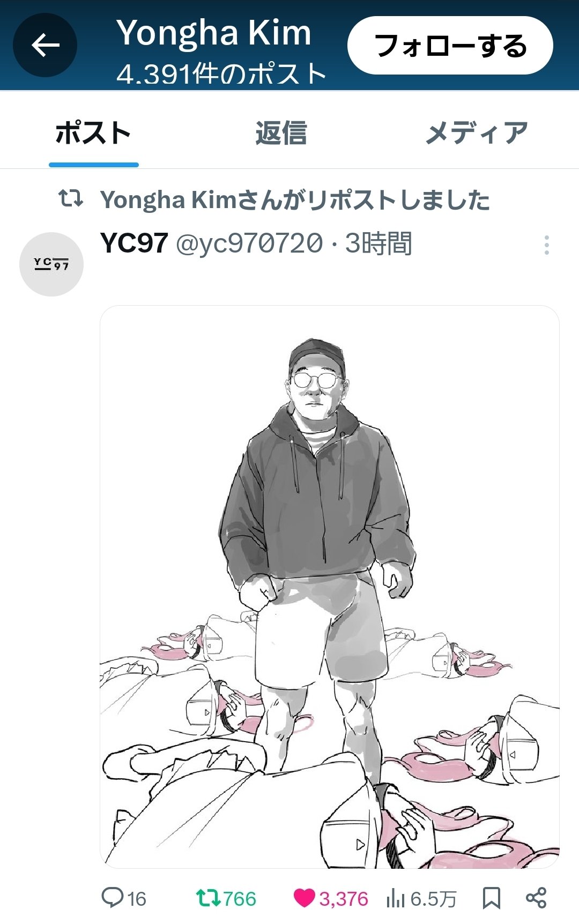Open the YC97 display name link
The image size is (579, 924).
click(x=134, y=243)
